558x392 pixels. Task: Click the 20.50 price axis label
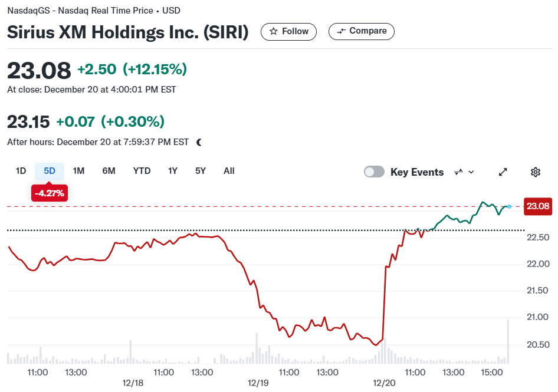coord(538,344)
